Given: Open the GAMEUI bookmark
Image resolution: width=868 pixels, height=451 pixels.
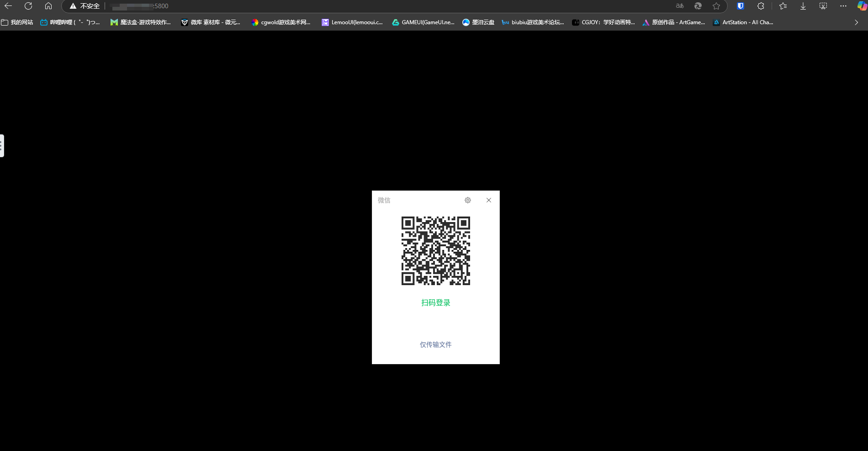Looking at the screenshot, I should 423,22.
